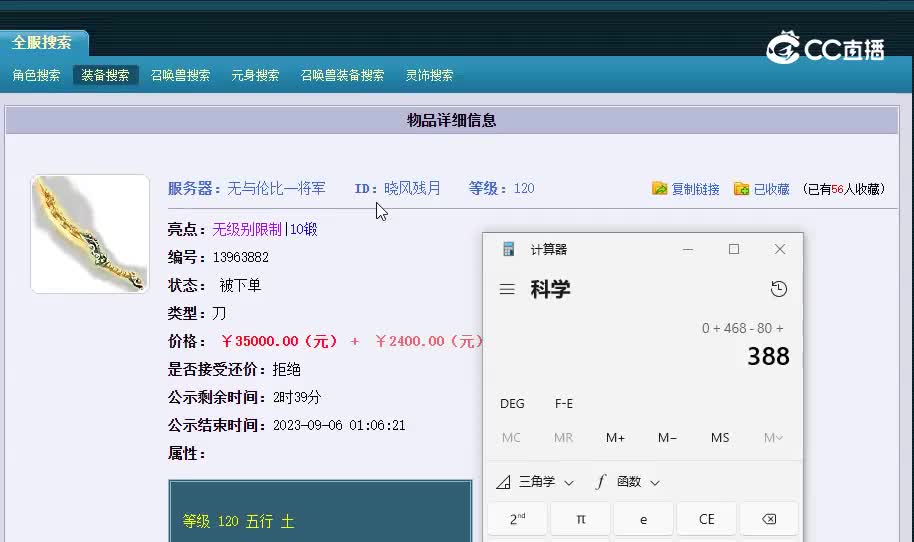The width and height of the screenshot is (914, 542).
Task: Toggle the DEG angle unit mode
Action: click(512, 404)
